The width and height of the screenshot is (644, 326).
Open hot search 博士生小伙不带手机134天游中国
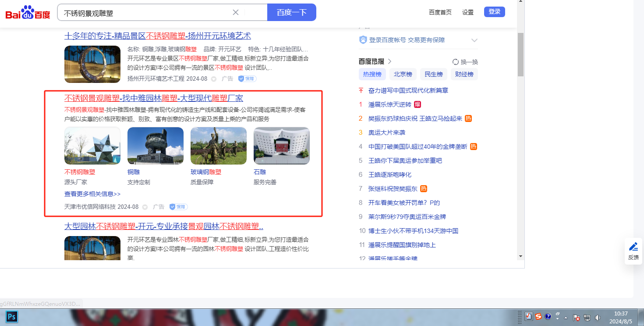point(413,231)
